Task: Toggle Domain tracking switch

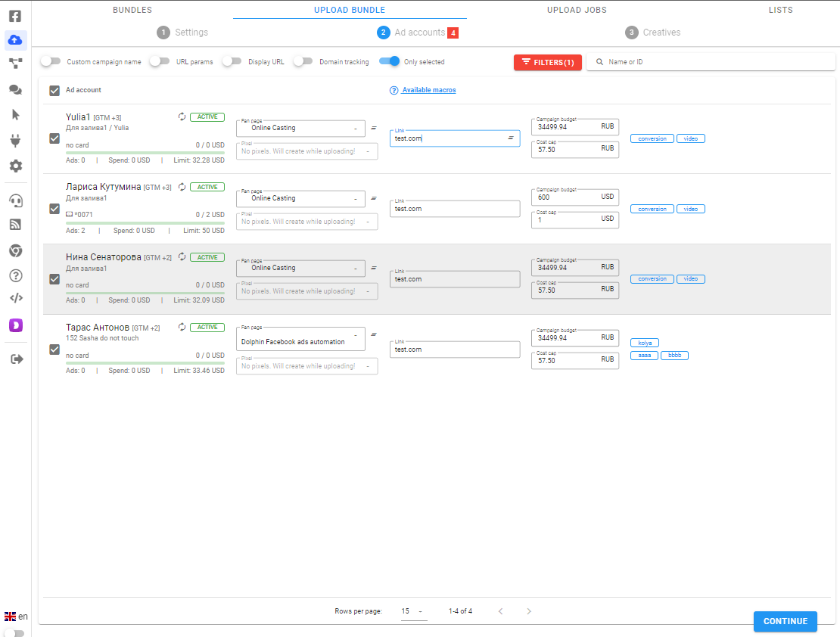Action: point(303,61)
